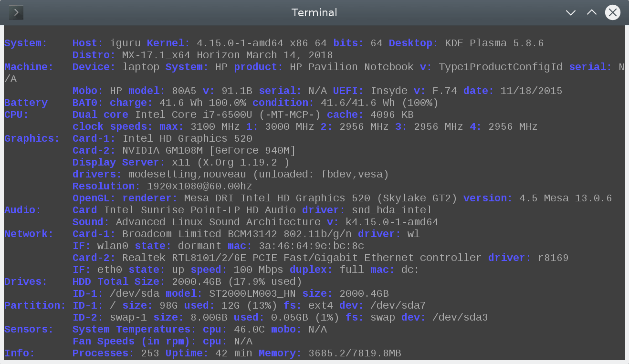The width and height of the screenshot is (629, 364).
Task: Click the Audio: section label
Action: pos(23,210)
